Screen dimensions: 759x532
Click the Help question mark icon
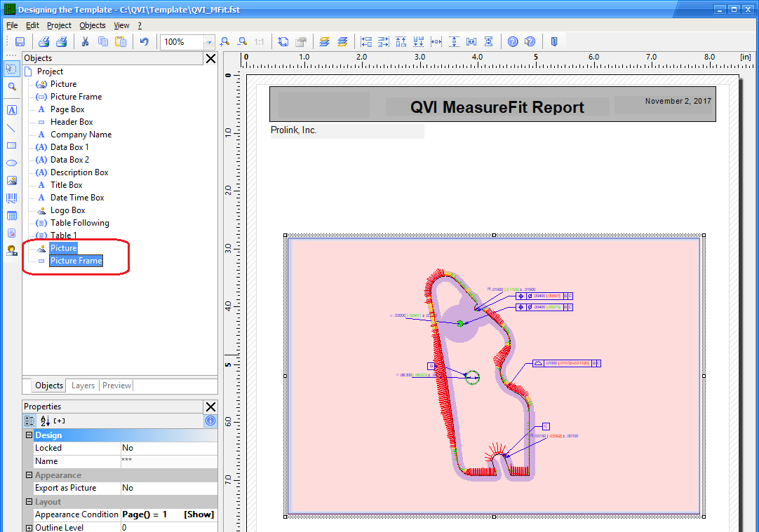pyautogui.click(x=513, y=42)
